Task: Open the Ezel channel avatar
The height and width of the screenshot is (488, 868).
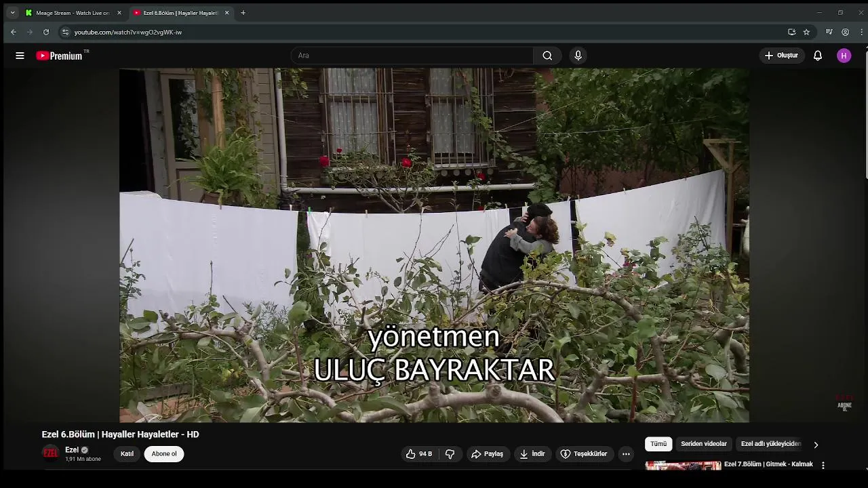Action: tap(51, 453)
